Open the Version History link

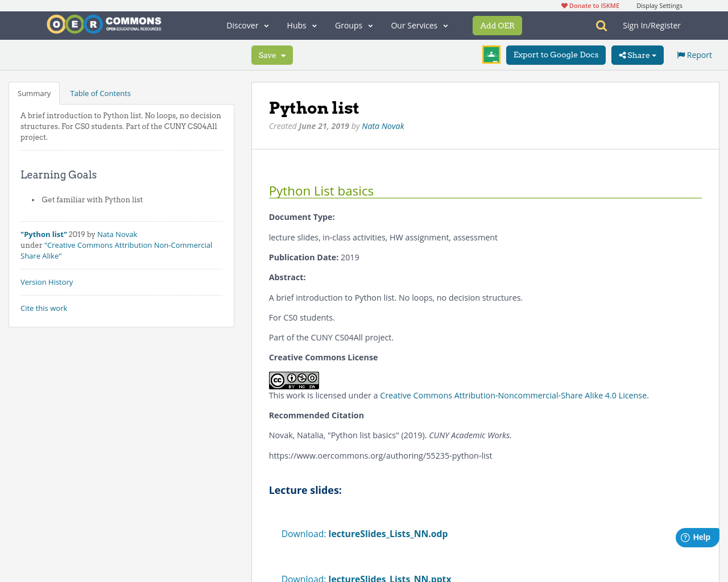pyautogui.click(x=47, y=282)
